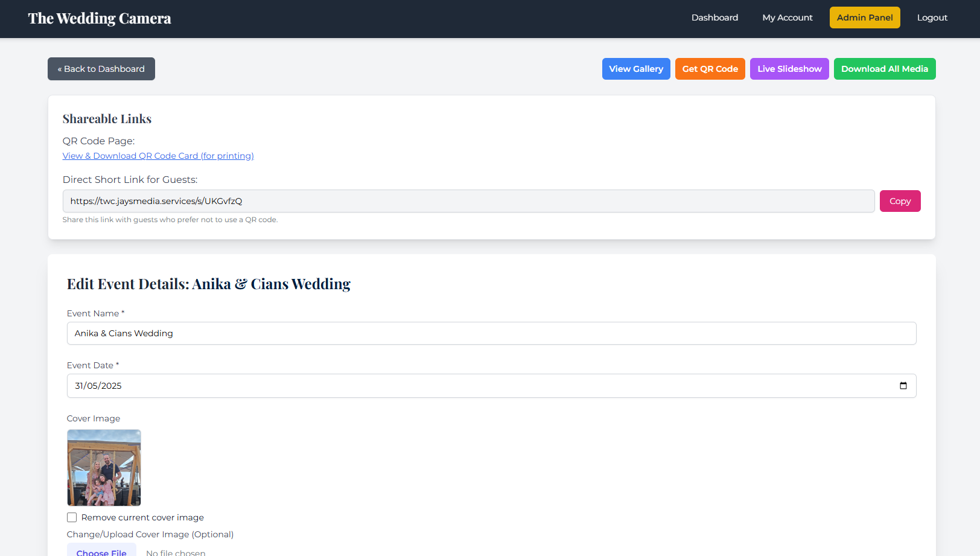Open View Gallery
Image resolution: width=980 pixels, height=556 pixels.
click(635, 69)
